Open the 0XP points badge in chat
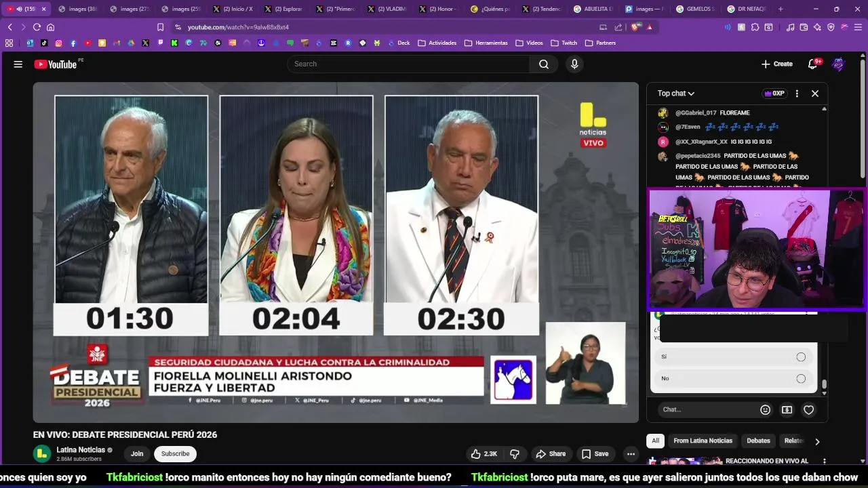 point(774,94)
